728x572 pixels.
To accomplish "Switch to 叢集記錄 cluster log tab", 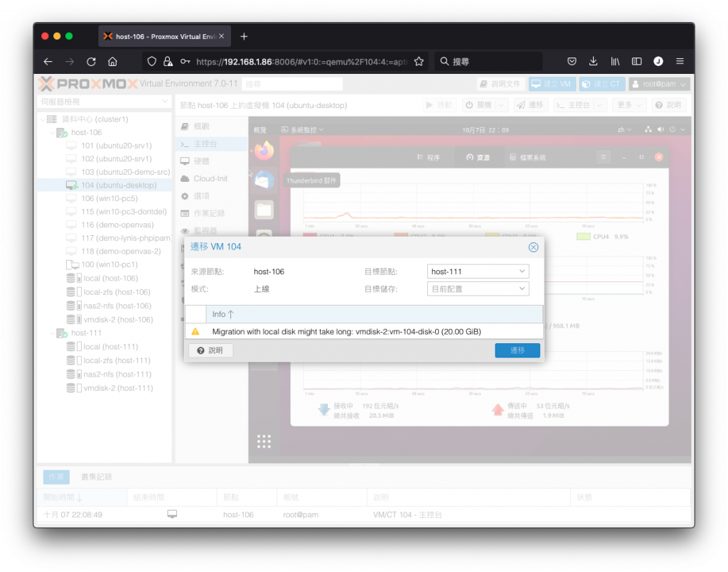I will 97,477.
